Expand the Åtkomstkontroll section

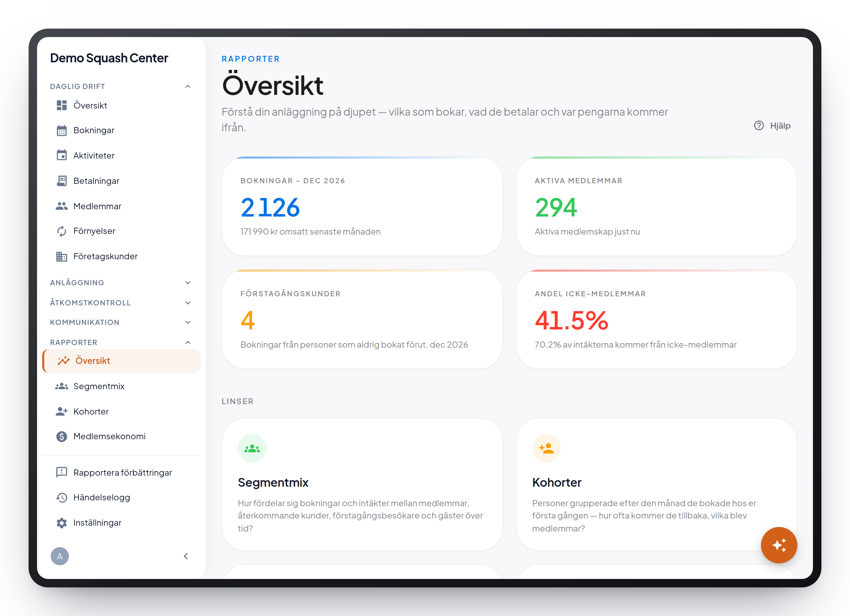click(188, 303)
